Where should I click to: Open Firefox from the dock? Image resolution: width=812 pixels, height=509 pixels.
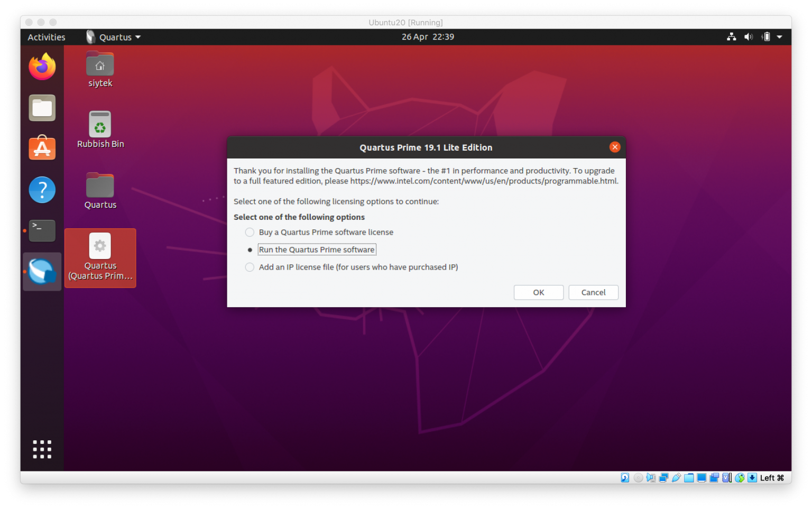42,67
